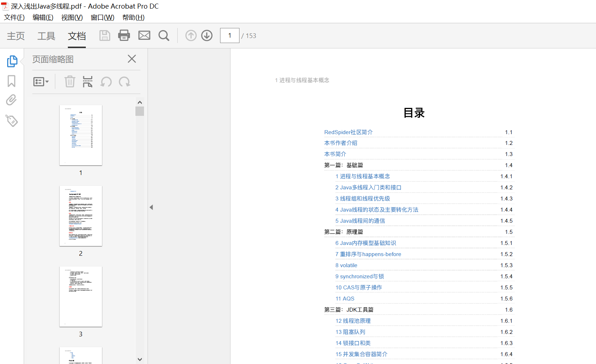The height and width of the screenshot is (364, 596).
Task: Open the 窗口(W) menu
Action: point(103,18)
